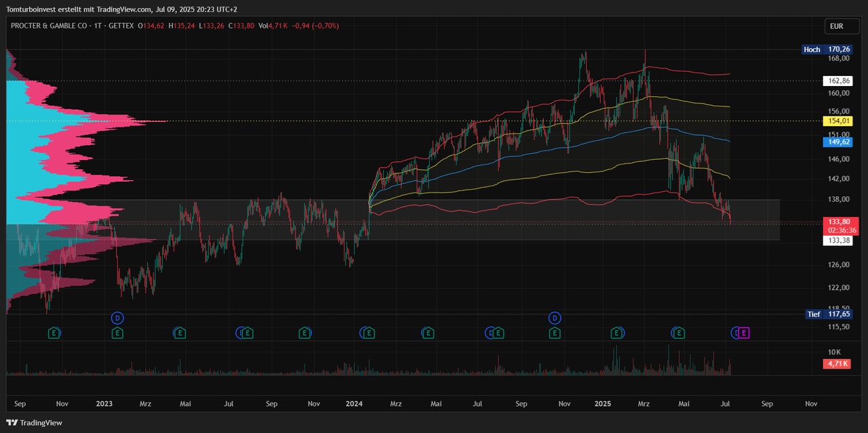The image size is (868, 433).
Task: Open the dividend marker at January 2023
Action: [x=118, y=318]
